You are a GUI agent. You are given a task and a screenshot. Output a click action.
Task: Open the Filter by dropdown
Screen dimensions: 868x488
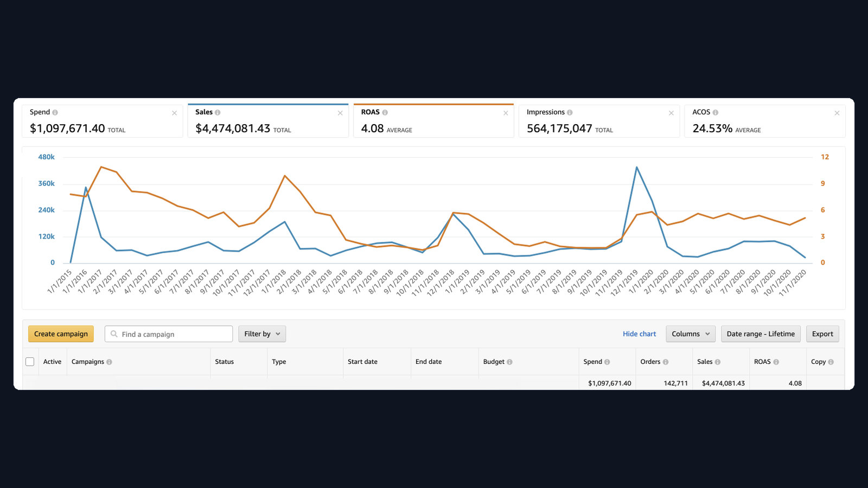point(262,334)
